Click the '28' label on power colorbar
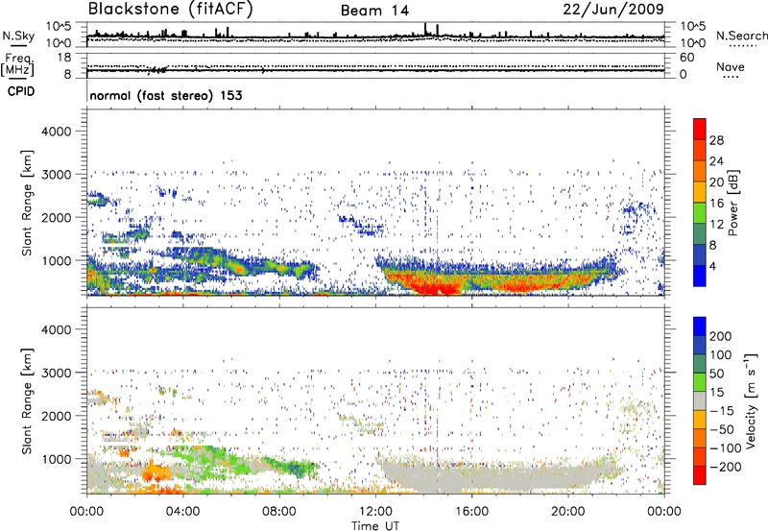 [x=716, y=140]
